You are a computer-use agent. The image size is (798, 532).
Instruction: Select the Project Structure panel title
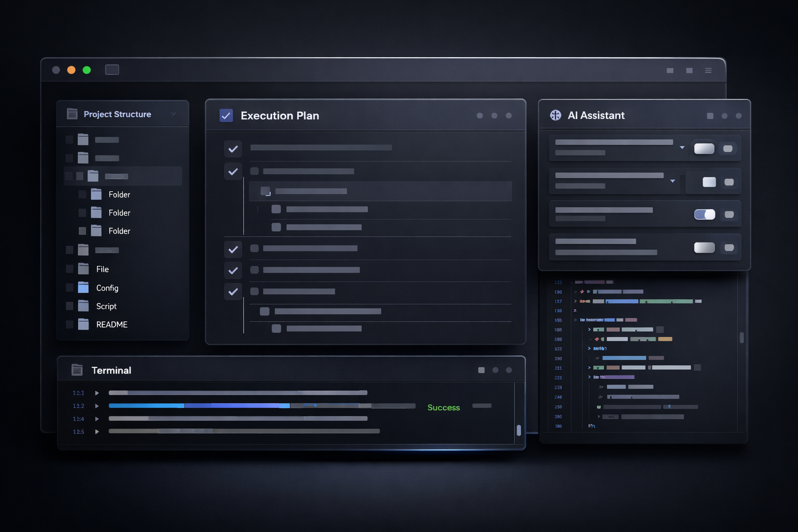point(117,114)
